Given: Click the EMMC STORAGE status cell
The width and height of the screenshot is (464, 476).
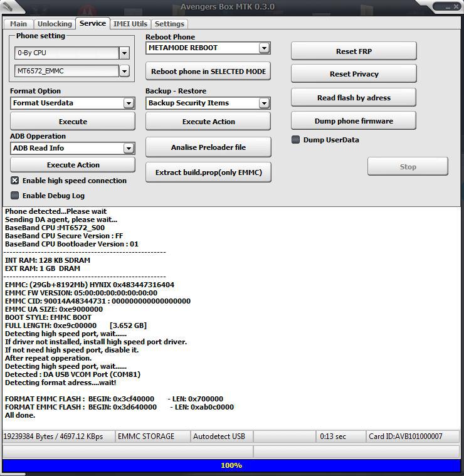Looking at the screenshot, I should [152, 436].
